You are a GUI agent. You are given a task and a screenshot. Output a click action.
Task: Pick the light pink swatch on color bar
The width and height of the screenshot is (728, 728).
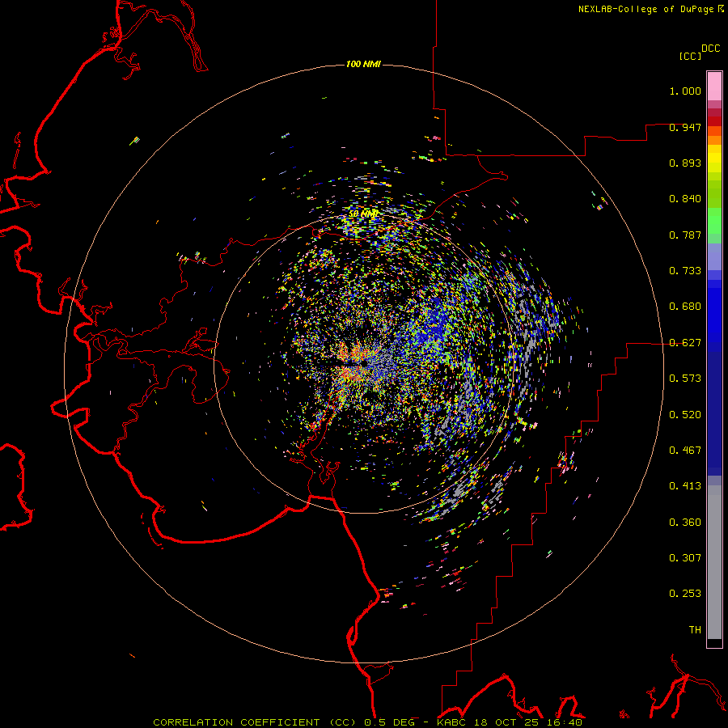coord(714,87)
